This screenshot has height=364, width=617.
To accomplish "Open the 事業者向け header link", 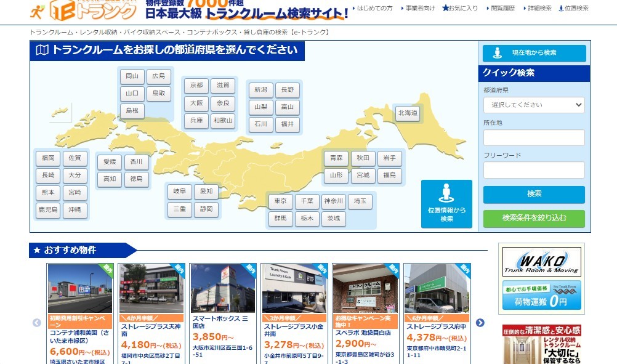I will click(x=418, y=8).
